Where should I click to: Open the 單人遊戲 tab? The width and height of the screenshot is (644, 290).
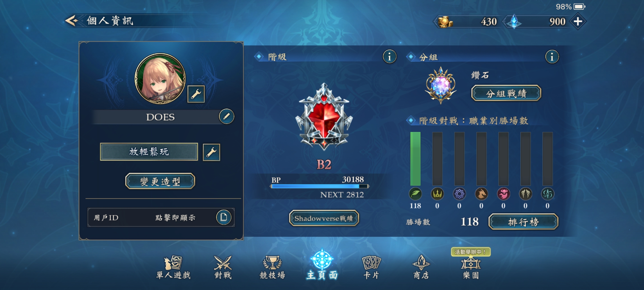tap(173, 267)
